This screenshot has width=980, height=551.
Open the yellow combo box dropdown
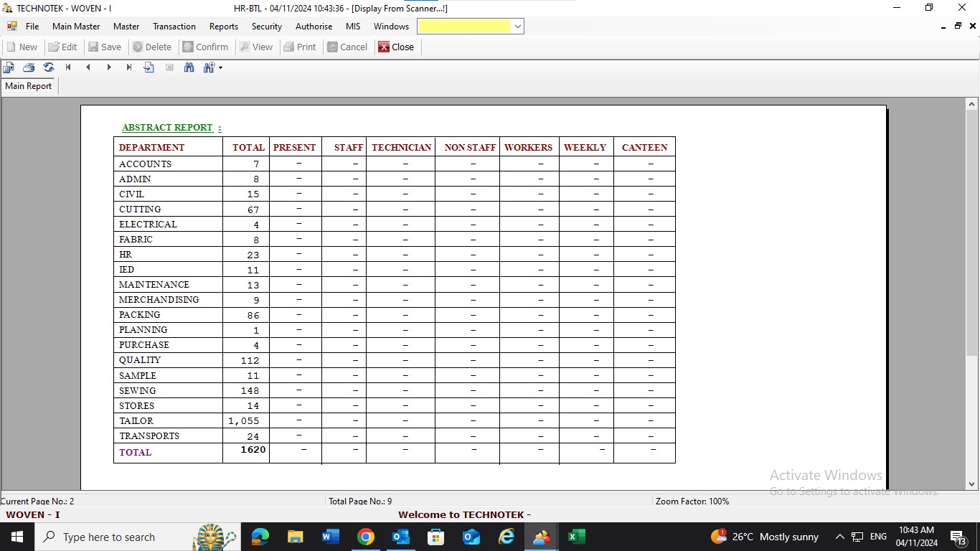[517, 27]
